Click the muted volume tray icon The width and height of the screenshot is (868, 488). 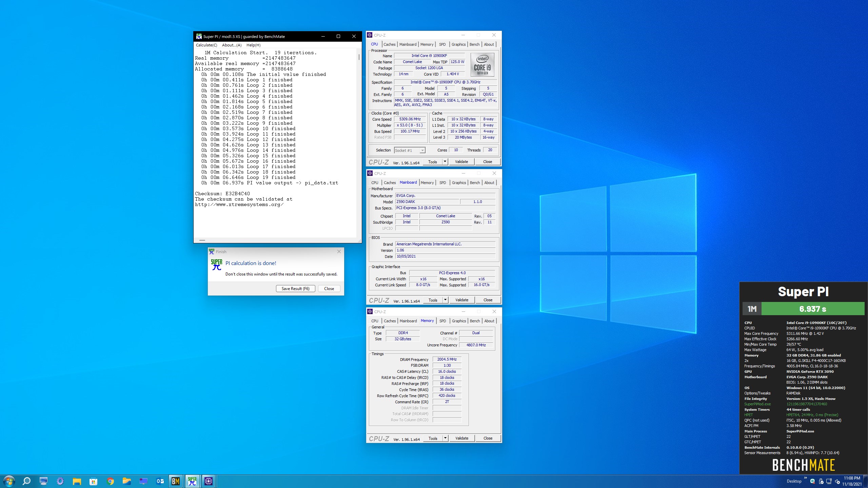pos(837,481)
